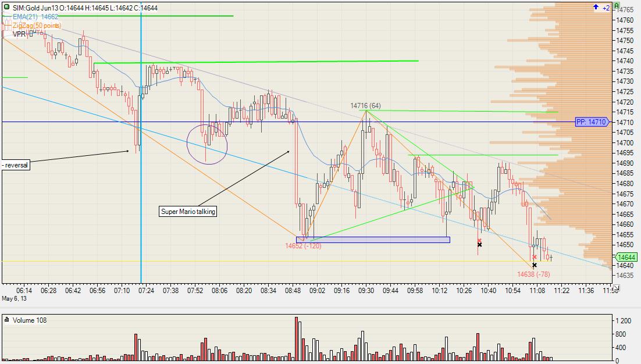Click the 14716 (64) ZigZag label

[x=365, y=106]
